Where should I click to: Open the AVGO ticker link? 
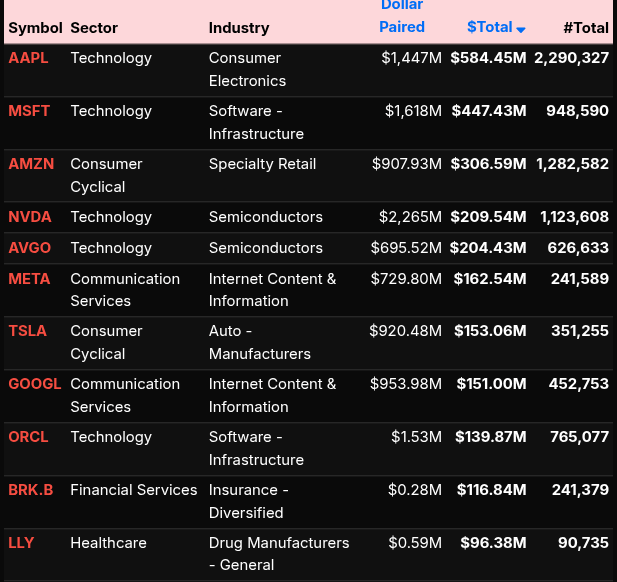coord(30,248)
